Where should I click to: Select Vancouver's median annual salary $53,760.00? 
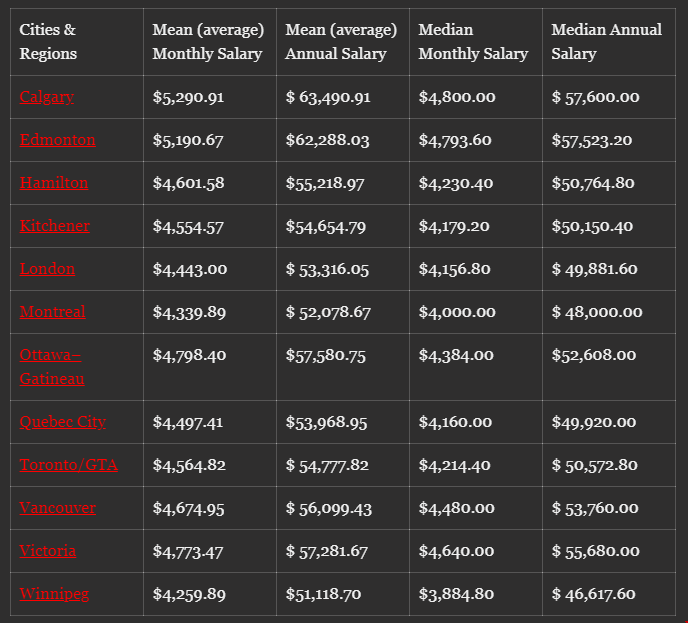click(x=595, y=508)
